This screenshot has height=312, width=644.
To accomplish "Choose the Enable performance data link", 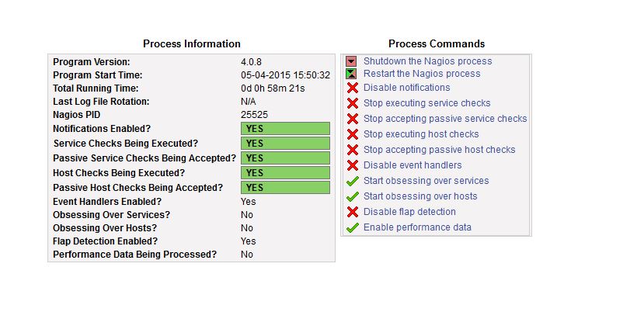I will coord(417,227).
